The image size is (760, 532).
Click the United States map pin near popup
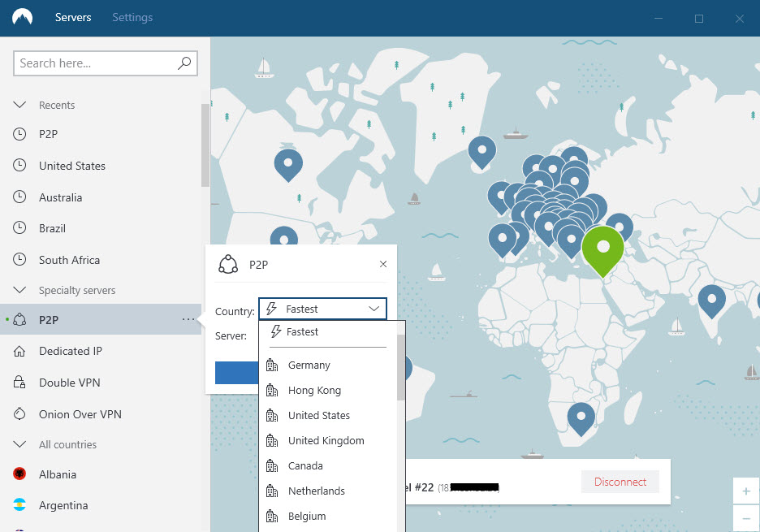click(284, 236)
